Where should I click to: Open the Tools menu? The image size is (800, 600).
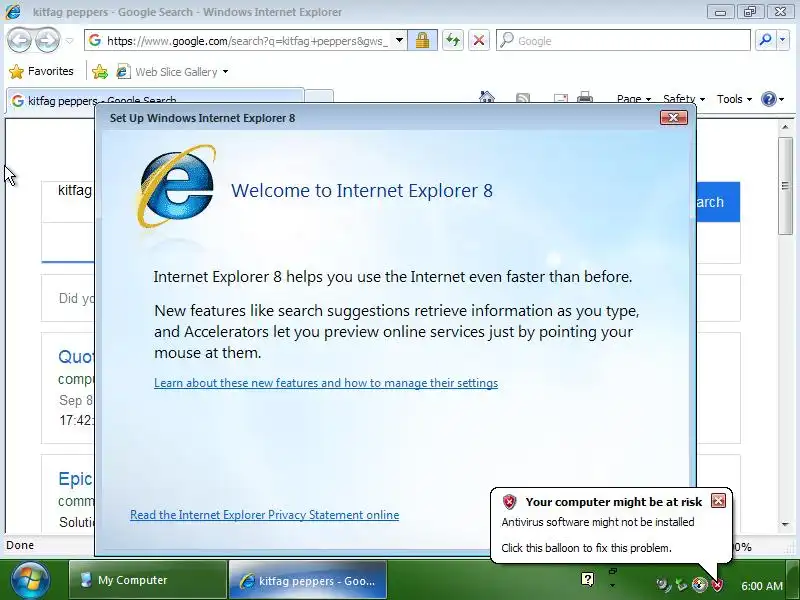click(x=734, y=99)
